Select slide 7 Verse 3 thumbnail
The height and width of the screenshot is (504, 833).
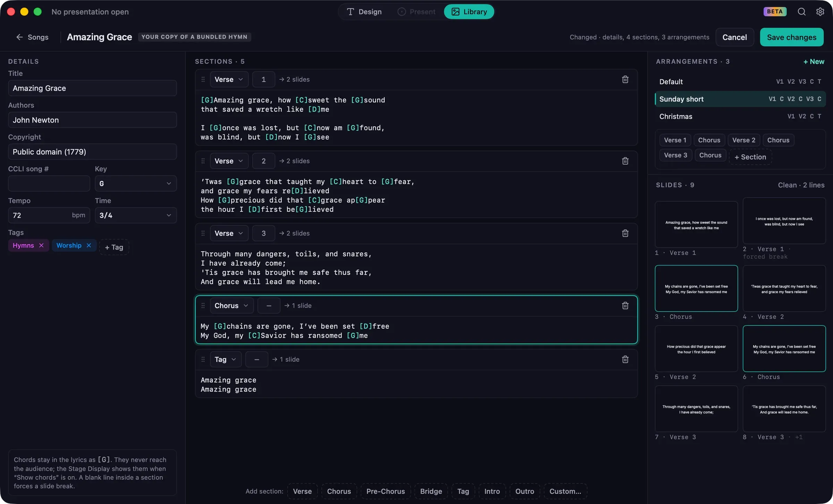(x=696, y=409)
